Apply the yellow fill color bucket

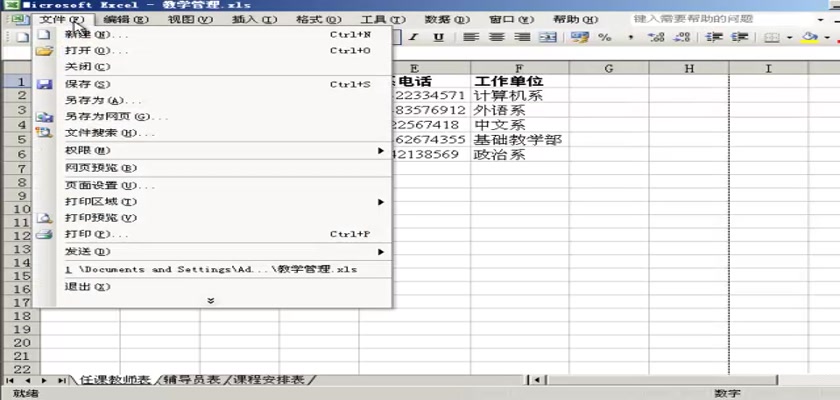[809, 37]
